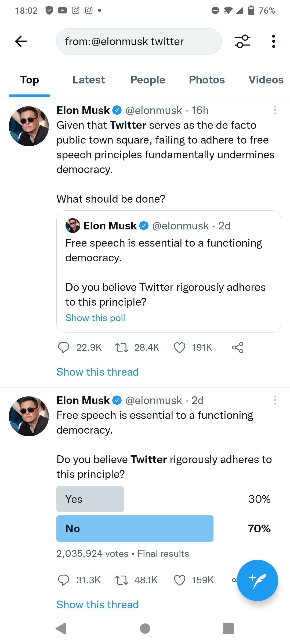Screen dimensions: 290x644
Task: Tap the back arrow icon
Action: tap(21, 41)
